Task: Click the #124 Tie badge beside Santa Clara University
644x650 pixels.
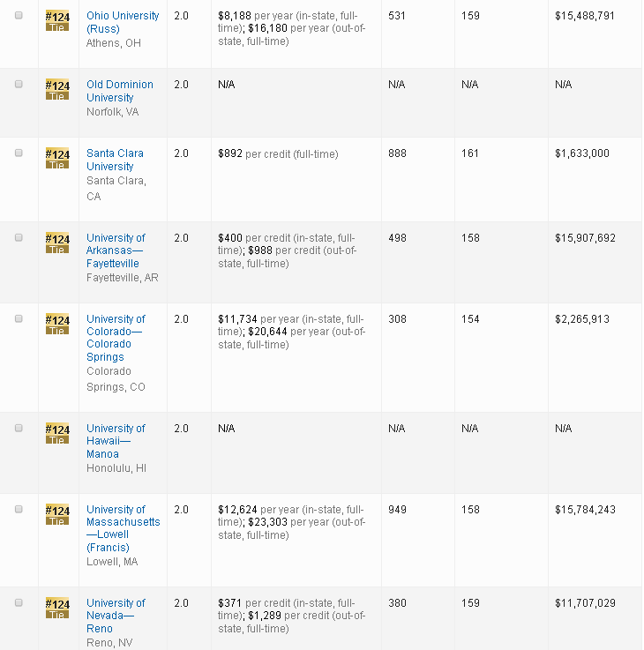Action: pyautogui.click(x=56, y=158)
